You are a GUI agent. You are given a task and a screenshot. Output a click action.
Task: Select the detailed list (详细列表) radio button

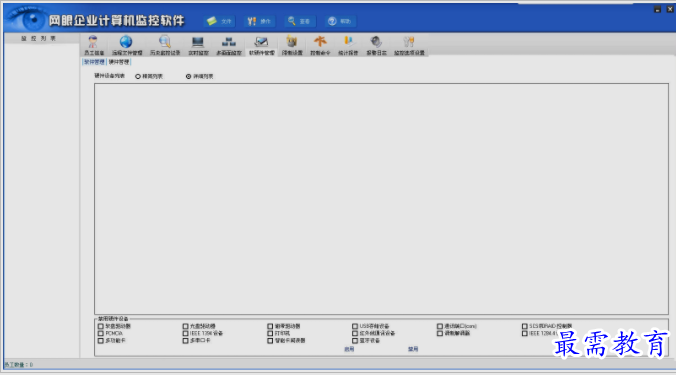(x=188, y=76)
